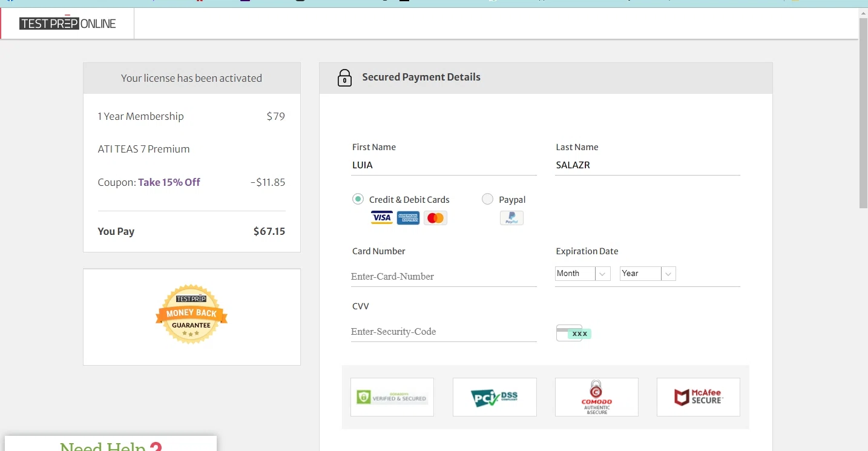Open the Need Help popup
The width and height of the screenshot is (868, 451).
point(111,444)
